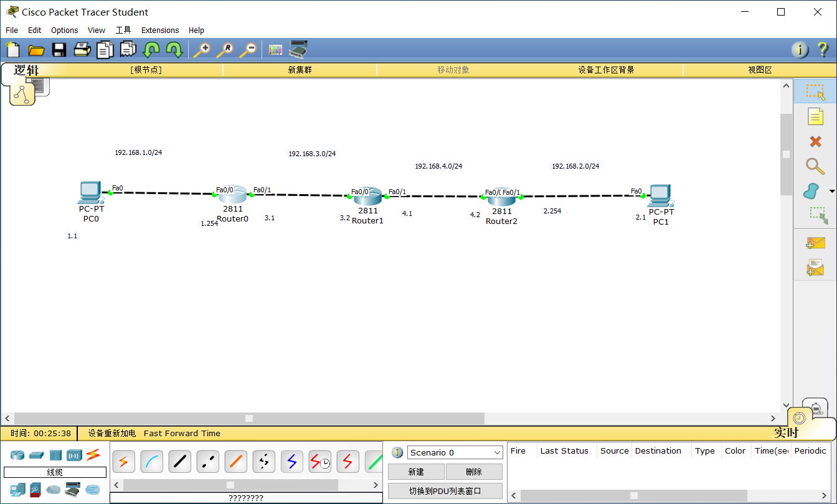Click the Print icon

point(82,50)
